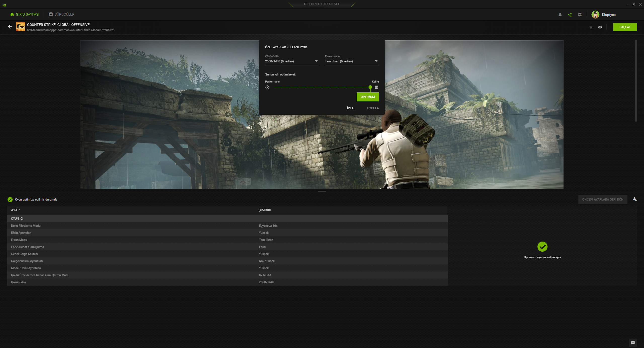644x348 pixels.
Task: Click the Kloptyss profile avatar
Action: coord(595,15)
